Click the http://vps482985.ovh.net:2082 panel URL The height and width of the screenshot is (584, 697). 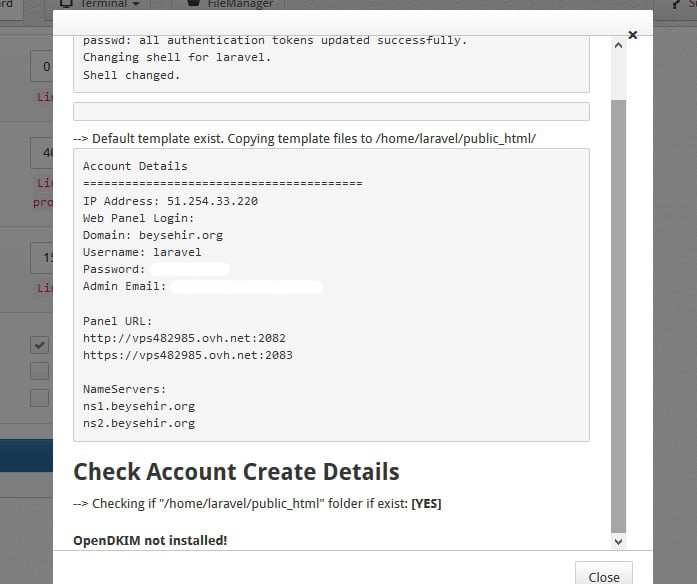coord(184,338)
